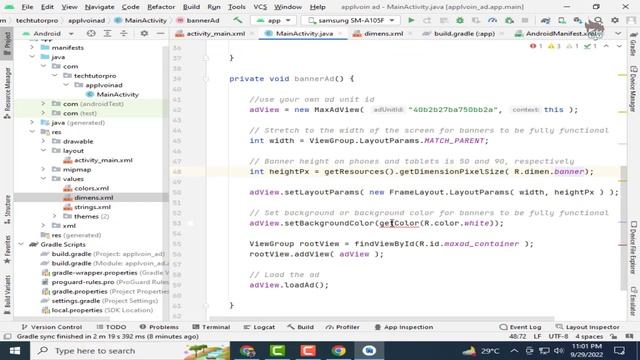The height and width of the screenshot is (360, 640).
Task: Open the Layout Inspector button
Action: click(587, 327)
